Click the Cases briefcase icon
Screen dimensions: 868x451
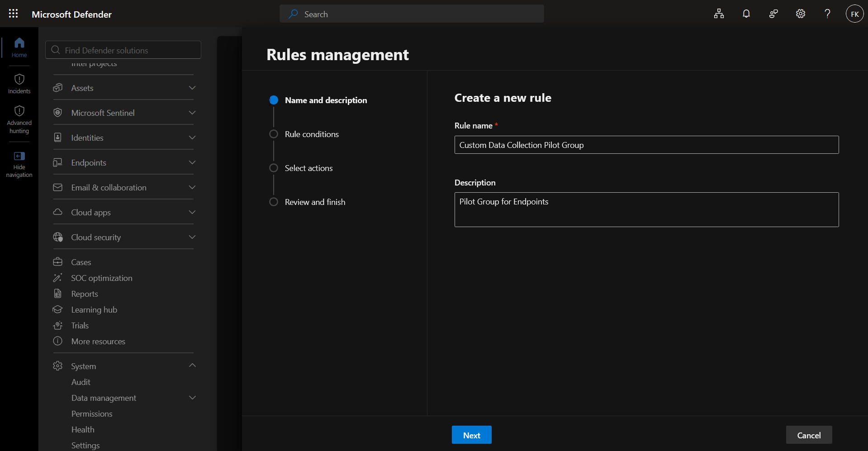pos(57,262)
